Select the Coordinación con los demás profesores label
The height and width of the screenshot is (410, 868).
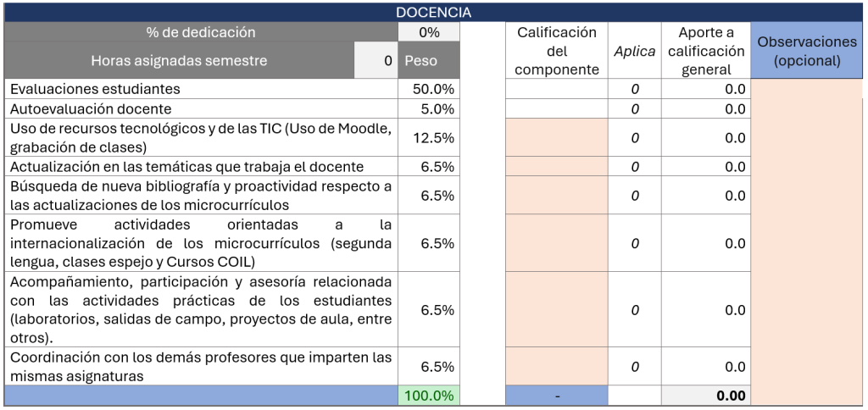(201, 367)
